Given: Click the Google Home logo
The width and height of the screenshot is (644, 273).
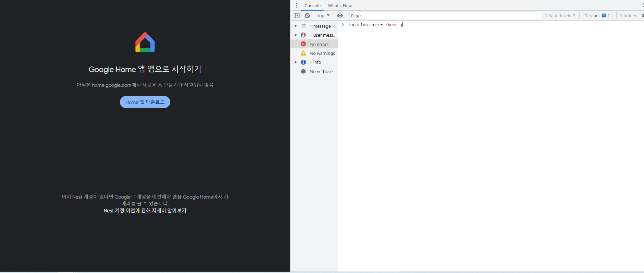Looking at the screenshot, I should pyautogui.click(x=145, y=42).
